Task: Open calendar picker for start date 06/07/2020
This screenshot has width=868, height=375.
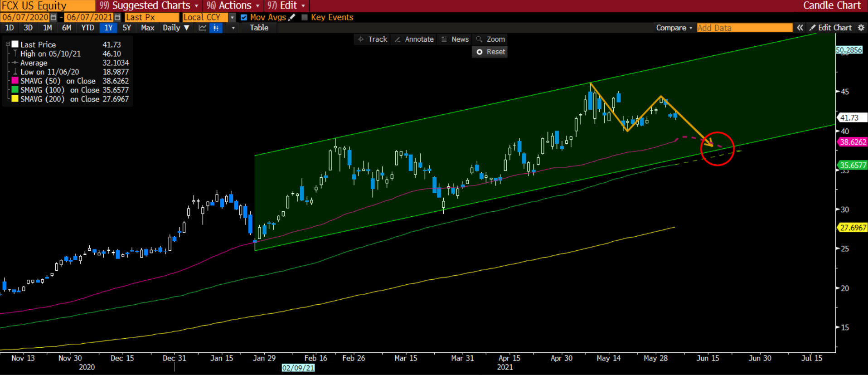Action: (x=53, y=17)
